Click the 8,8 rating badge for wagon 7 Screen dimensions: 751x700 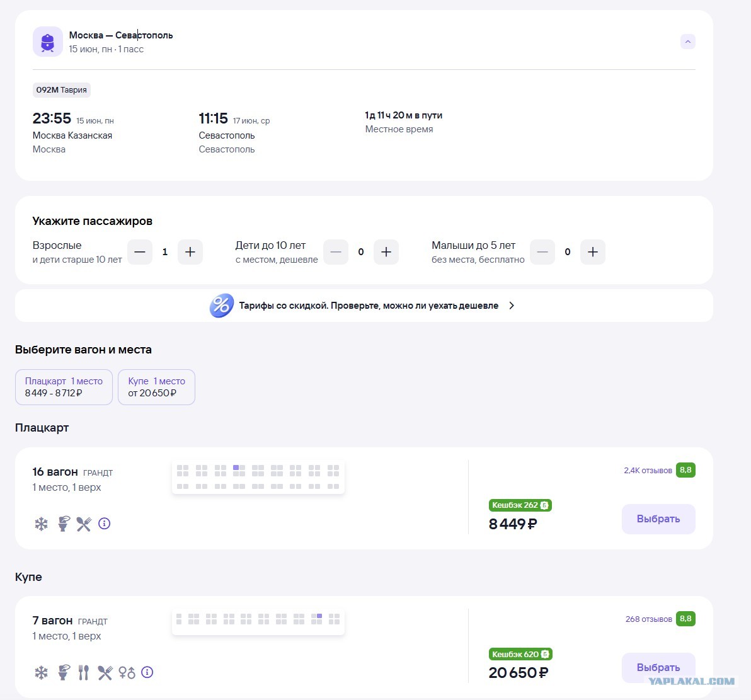pyautogui.click(x=685, y=619)
